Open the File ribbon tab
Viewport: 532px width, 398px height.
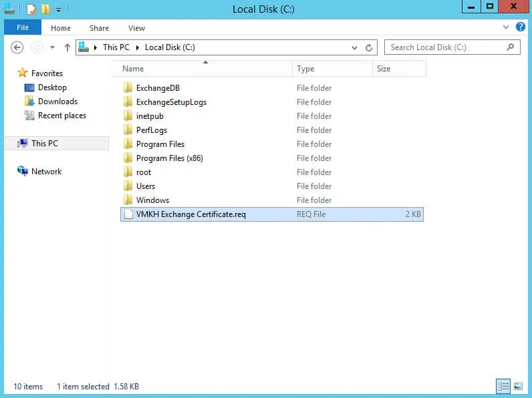[23, 27]
